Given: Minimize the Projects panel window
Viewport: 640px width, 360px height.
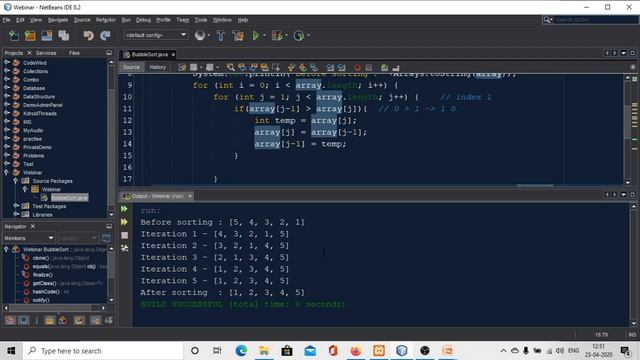Looking at the screenshot, I should tap(109, 53).
